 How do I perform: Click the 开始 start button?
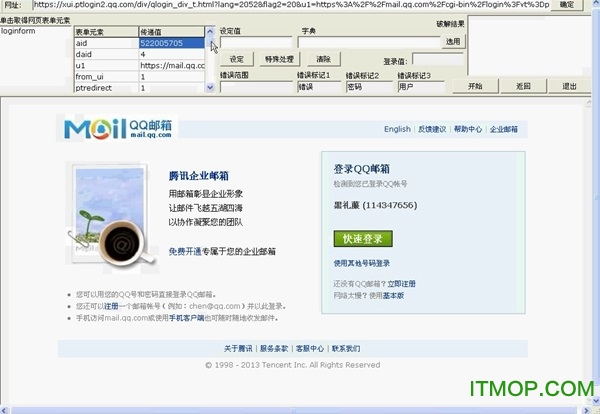[475, 86]
